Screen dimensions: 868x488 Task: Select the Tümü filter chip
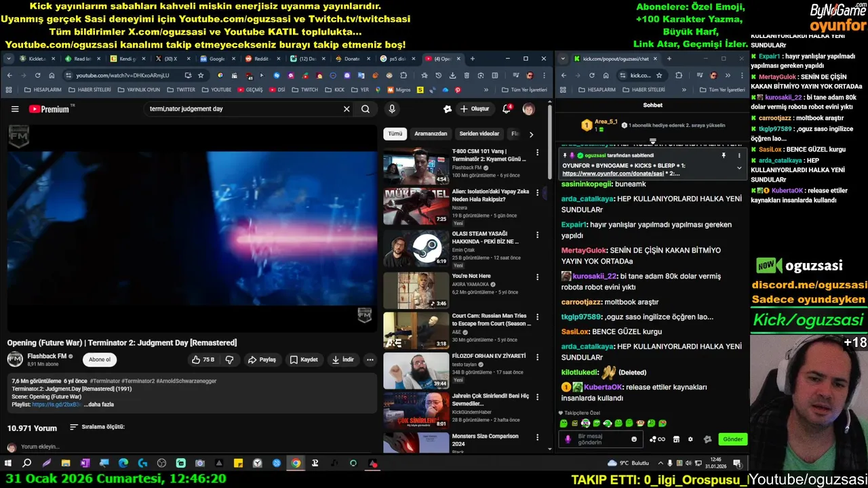click(395, 134)
